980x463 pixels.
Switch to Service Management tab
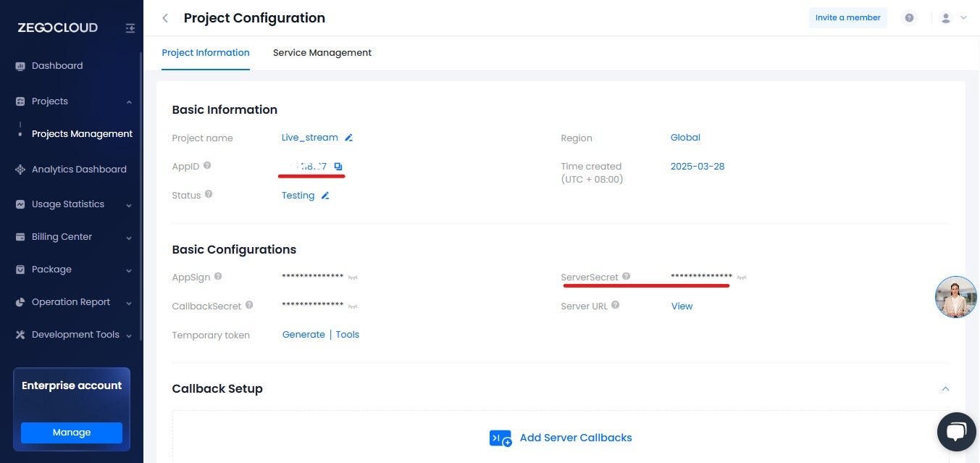322,53
